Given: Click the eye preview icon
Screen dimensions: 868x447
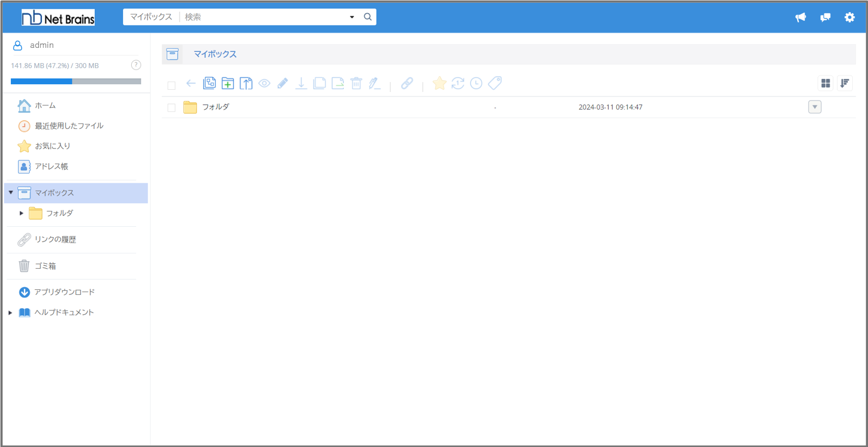Looking at the screenshot, I should click(x=264, y=83).
